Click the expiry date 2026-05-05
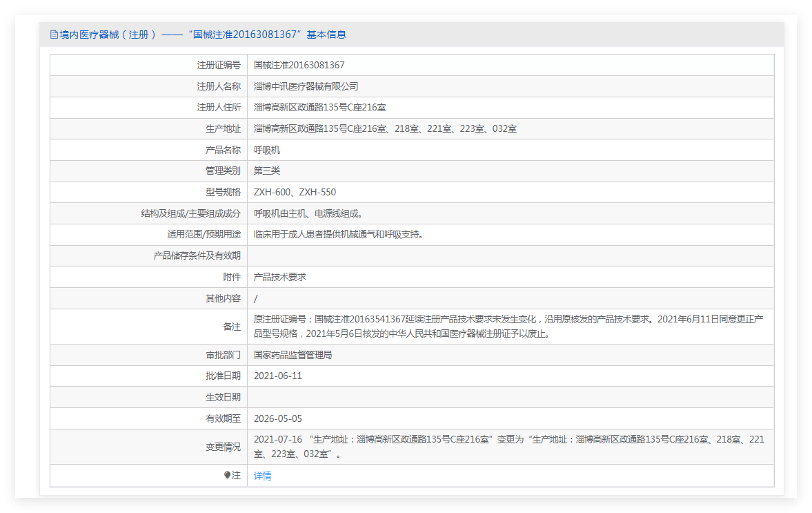 pos(277,418)
